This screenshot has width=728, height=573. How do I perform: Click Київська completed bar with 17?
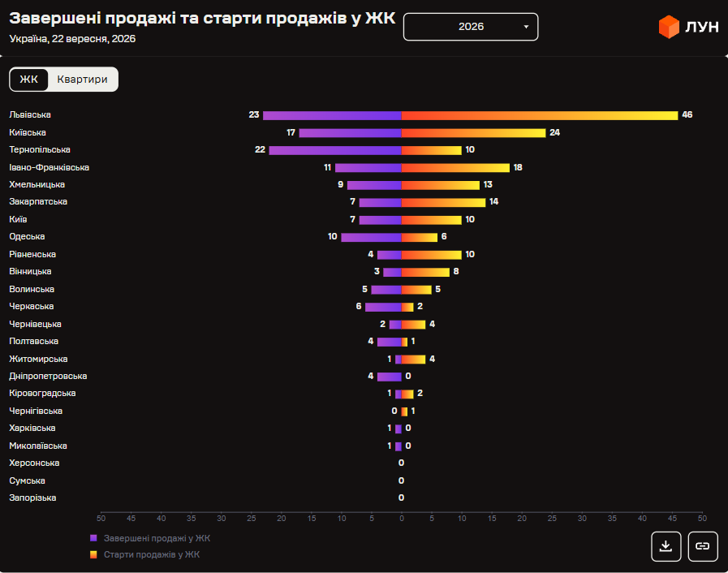click(350, 133)
